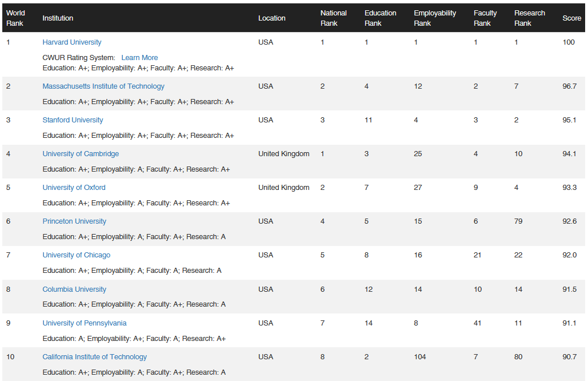Click the rating grades line under Harvard University
This screenshot has width=588, height=381.
click(x=138, y=68)
